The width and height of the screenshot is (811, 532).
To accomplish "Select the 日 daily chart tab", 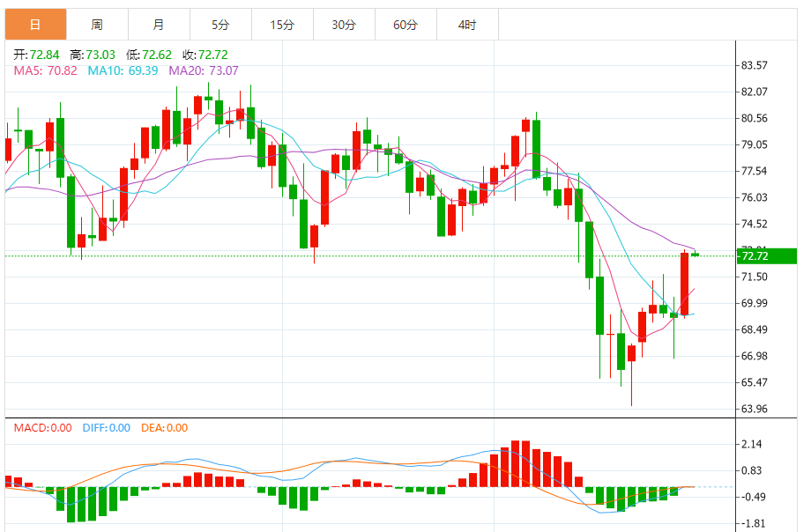I will tap(35, 25).
